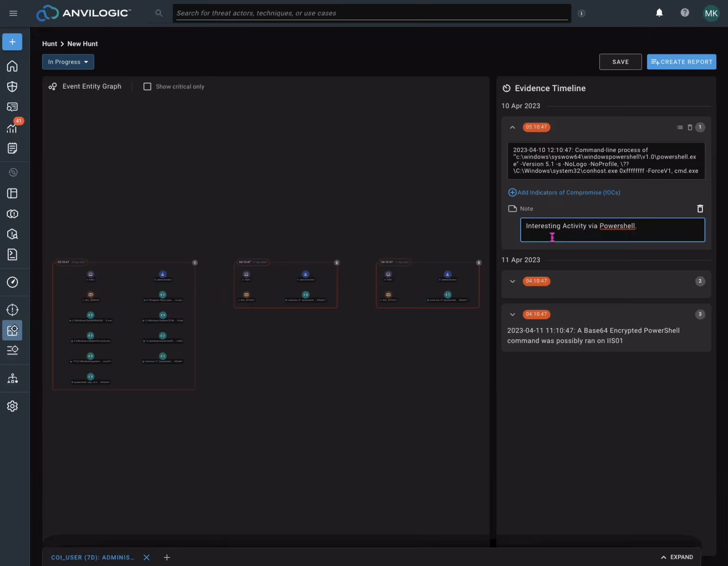Expand the evidence entry numbered 3
The height and width of the screenshot is (566, 728).
pyautogui.click(x=512, y=314)
